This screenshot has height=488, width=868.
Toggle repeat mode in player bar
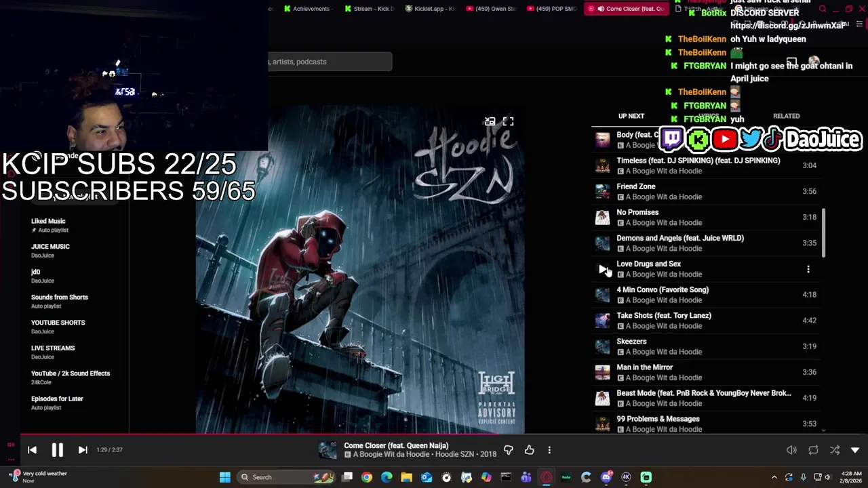(x=813, y=450)
